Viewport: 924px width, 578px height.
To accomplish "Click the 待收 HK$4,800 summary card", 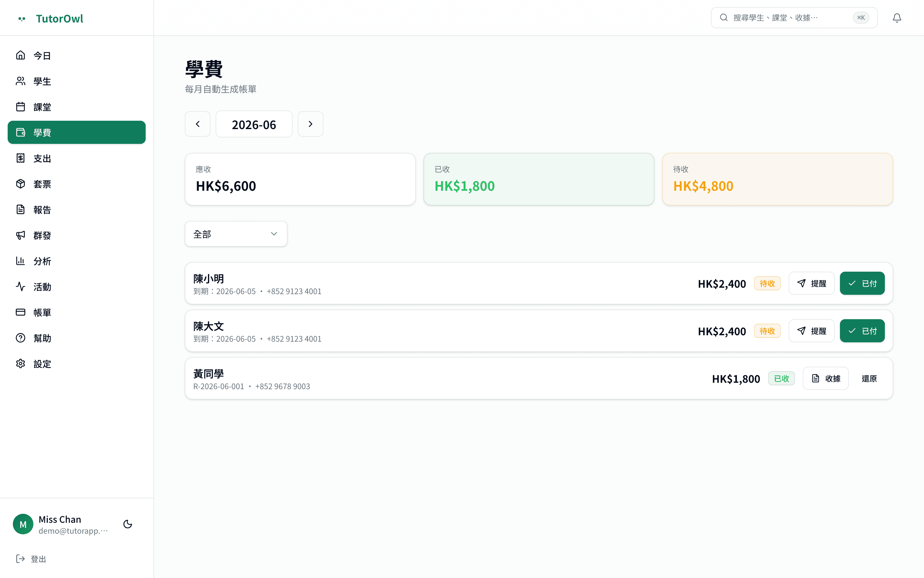I will click(x=777, y=179).
